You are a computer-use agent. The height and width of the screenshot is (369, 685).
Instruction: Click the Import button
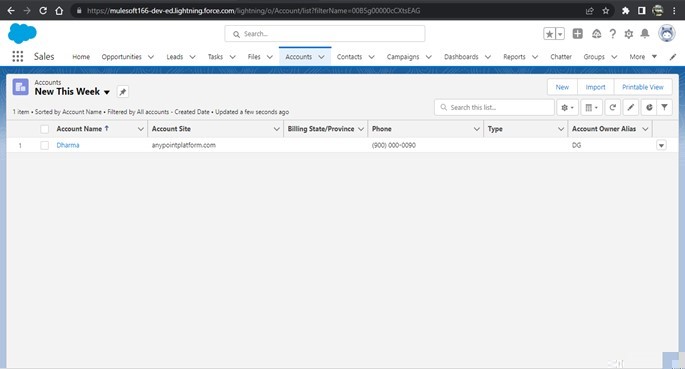coord(595,87)
